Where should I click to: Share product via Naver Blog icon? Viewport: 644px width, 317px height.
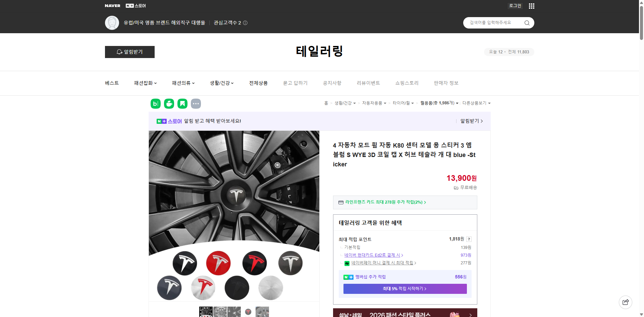coord(155,104)
